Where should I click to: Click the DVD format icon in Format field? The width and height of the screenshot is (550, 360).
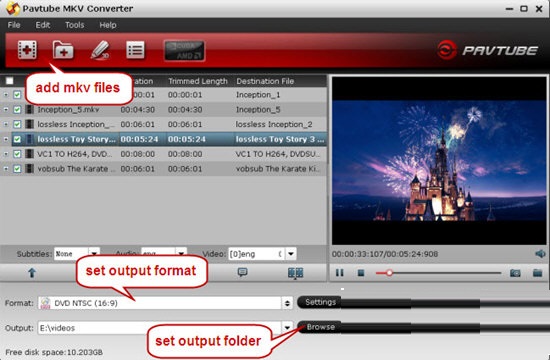coord(45,303)
